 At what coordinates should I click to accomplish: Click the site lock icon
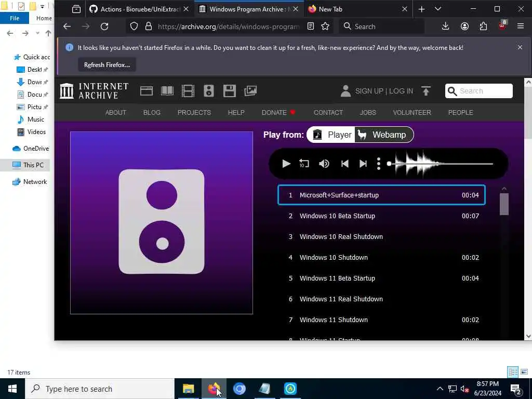[x=149, y=26]
